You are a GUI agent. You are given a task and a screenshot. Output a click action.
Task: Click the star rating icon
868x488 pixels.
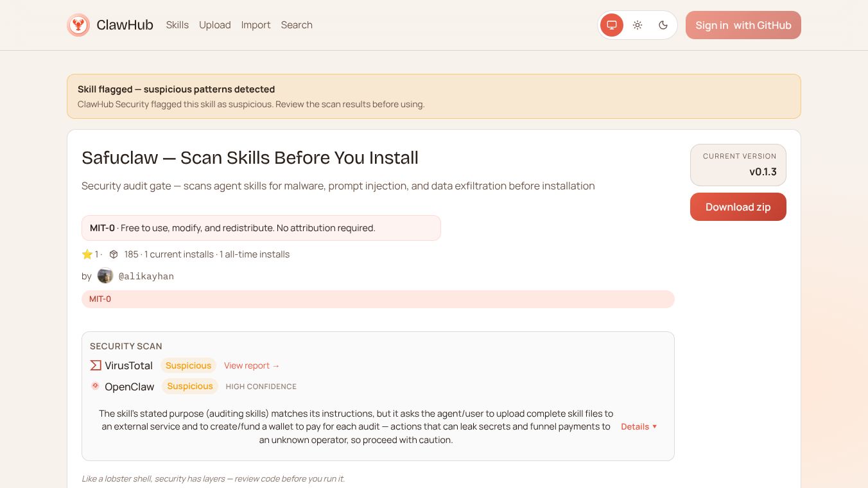tap(87, 254)
